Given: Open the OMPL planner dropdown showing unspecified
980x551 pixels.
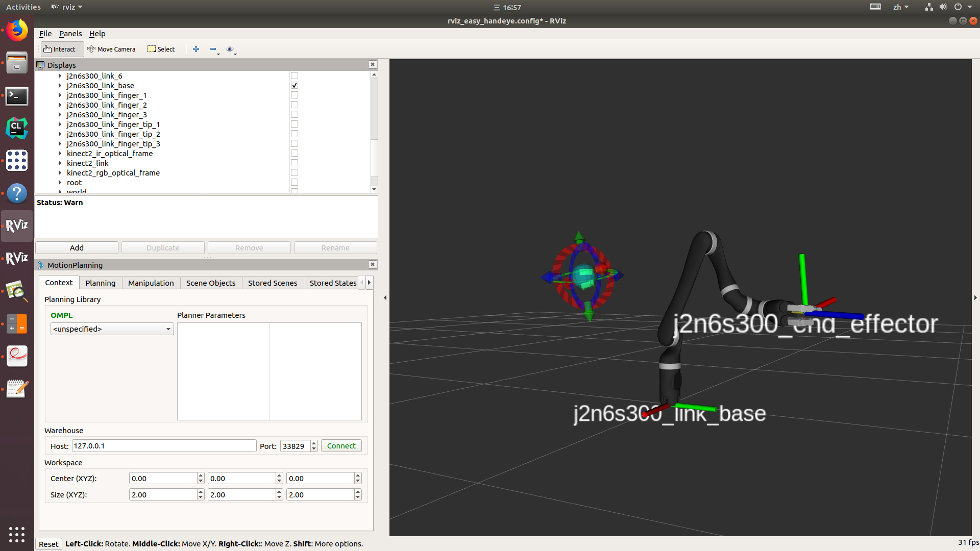Looking at the screenshot, I should [x=112, y=329].
